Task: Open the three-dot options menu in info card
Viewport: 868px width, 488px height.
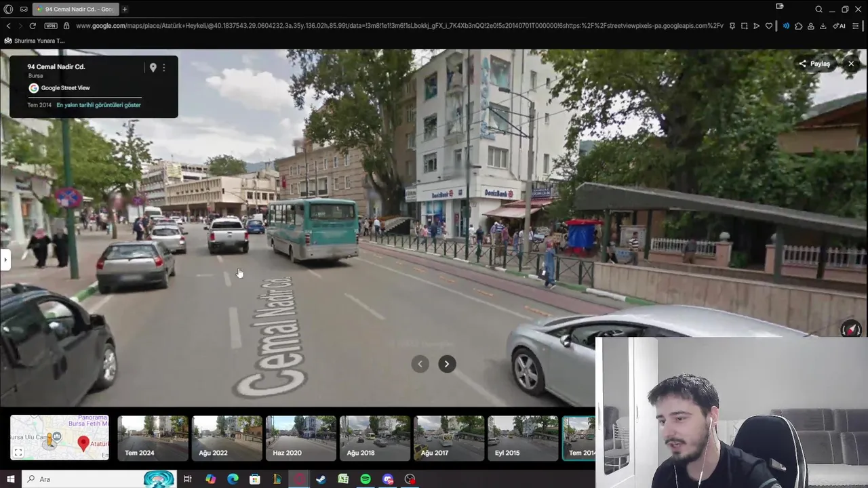Action: 164,67
